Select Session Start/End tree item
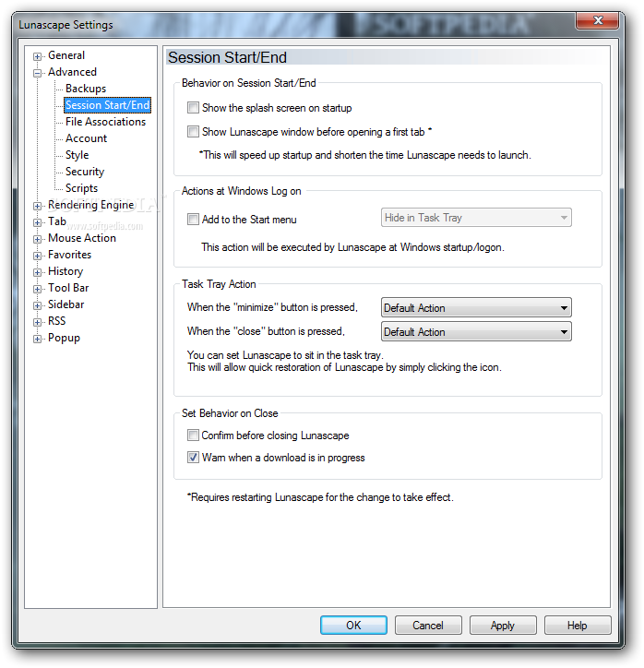 (x=107, y=105)
